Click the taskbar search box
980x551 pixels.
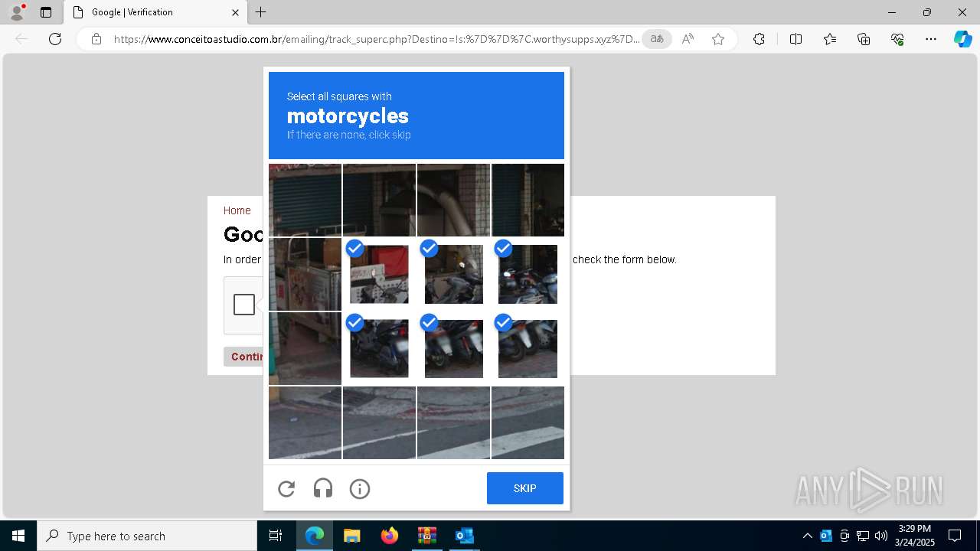pos(147,536)
